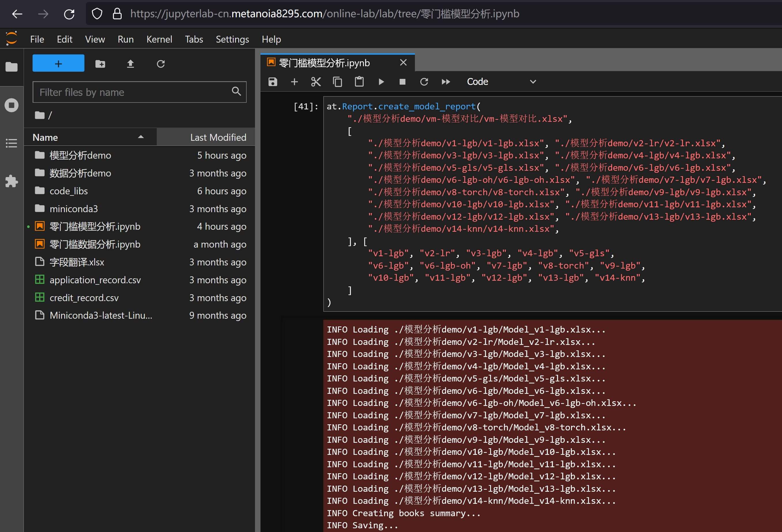Click the blue new launcher button
Screen dimensions: 782x532
point(58,63)
